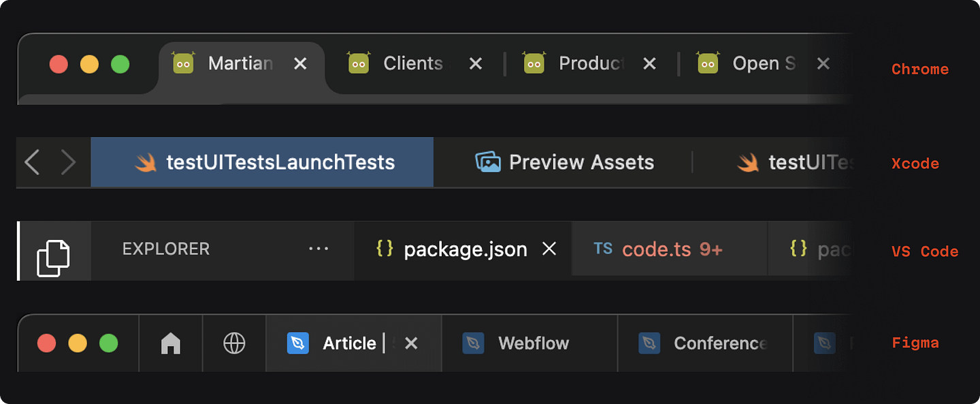The width and height of the screenshot is (980, 404).
Task: Click Swift icon on highlighted testUITestsLaunchTests tab
Action: click(146, 162)
